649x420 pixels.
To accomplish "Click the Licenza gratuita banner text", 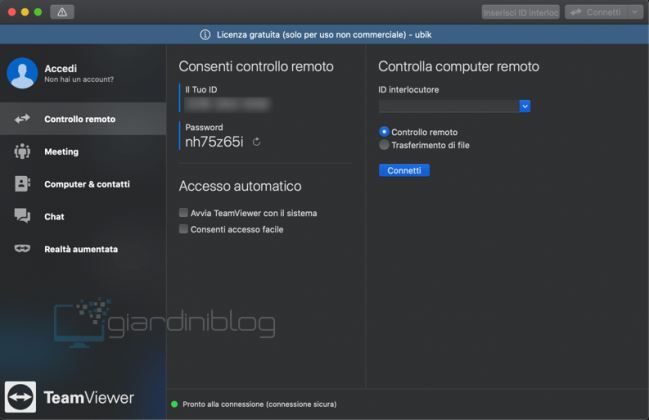I will click(324, 35).
